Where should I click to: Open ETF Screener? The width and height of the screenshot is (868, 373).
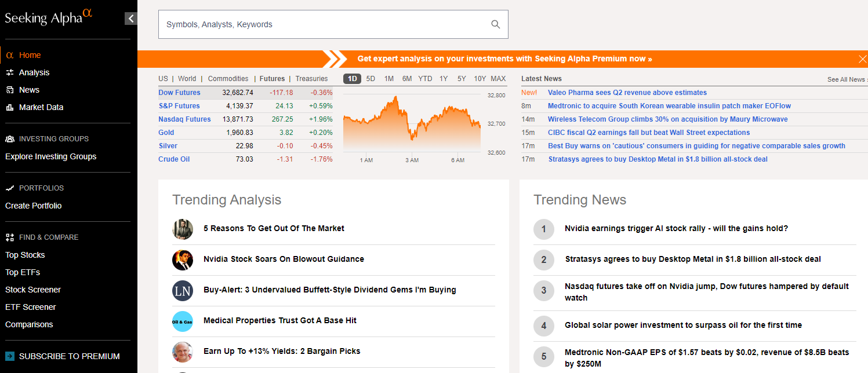pyautogui.click(x=31, y=307)
